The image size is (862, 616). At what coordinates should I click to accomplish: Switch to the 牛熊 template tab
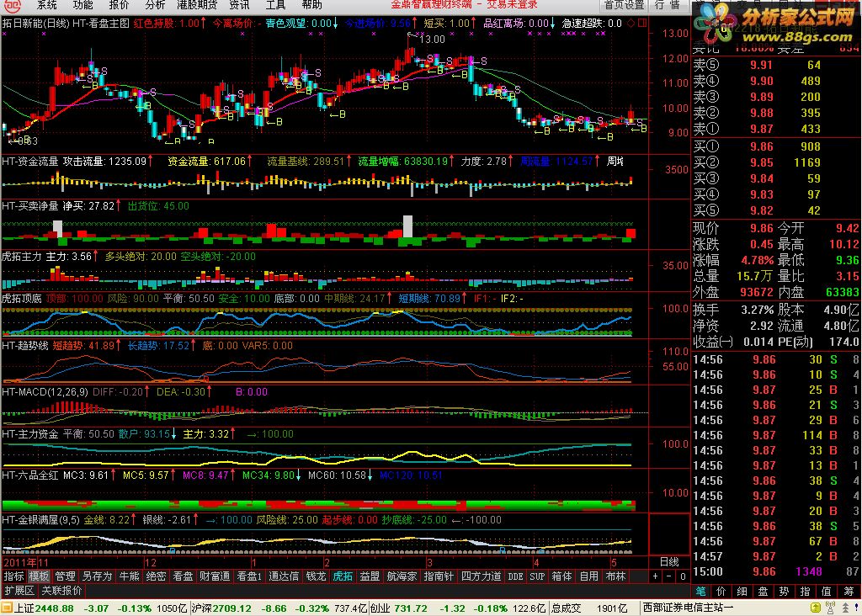click(x=129, y=576)
